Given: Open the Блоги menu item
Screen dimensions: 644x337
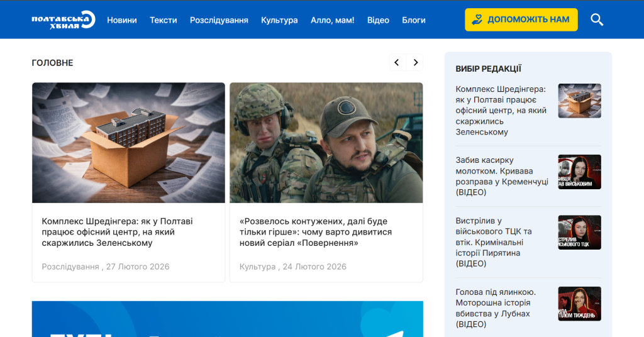Looking at the screenshot, I should point(414,20).
